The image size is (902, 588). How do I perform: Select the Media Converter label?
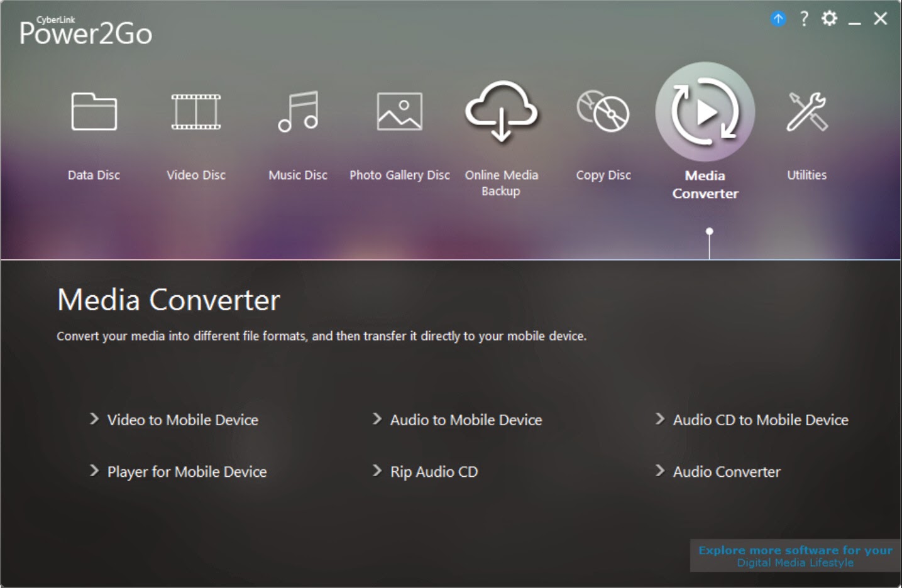[705, 185]
